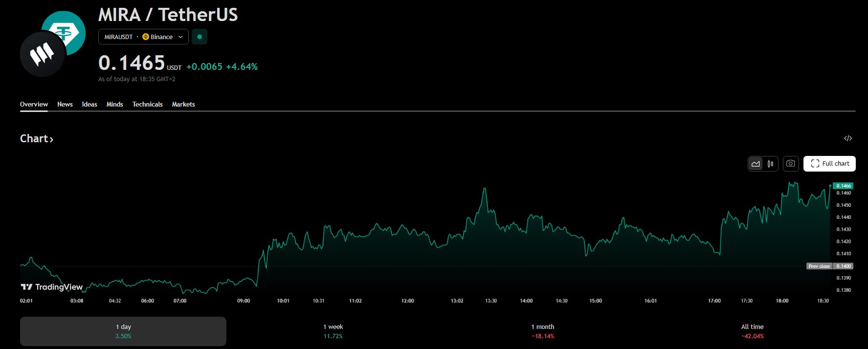Click the 0.1440 price axis label
Image resolution: width=868 pixels, height=349 pixels.
coord(844,217)
